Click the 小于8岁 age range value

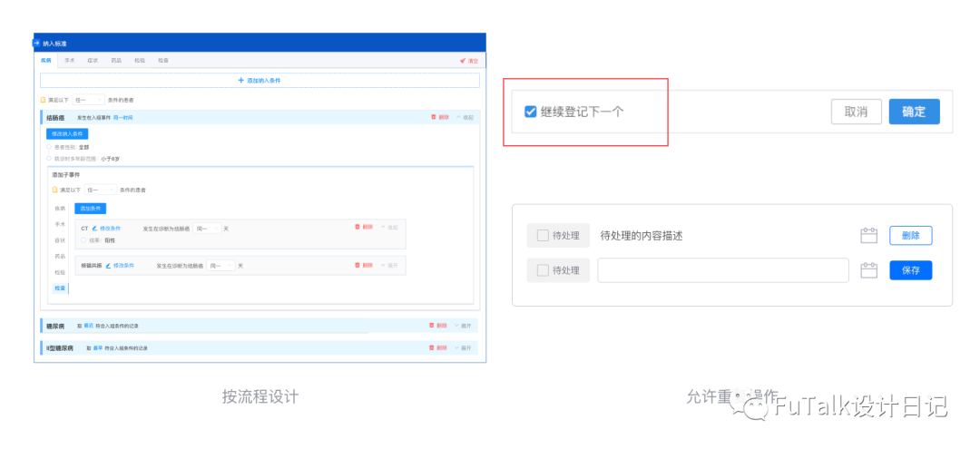[111, 159]
